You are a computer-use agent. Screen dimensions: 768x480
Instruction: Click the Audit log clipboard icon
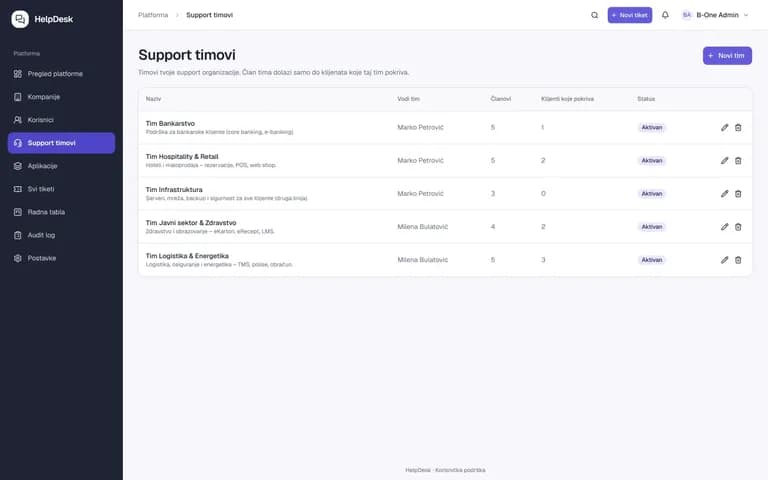click(x=18, y=235)
